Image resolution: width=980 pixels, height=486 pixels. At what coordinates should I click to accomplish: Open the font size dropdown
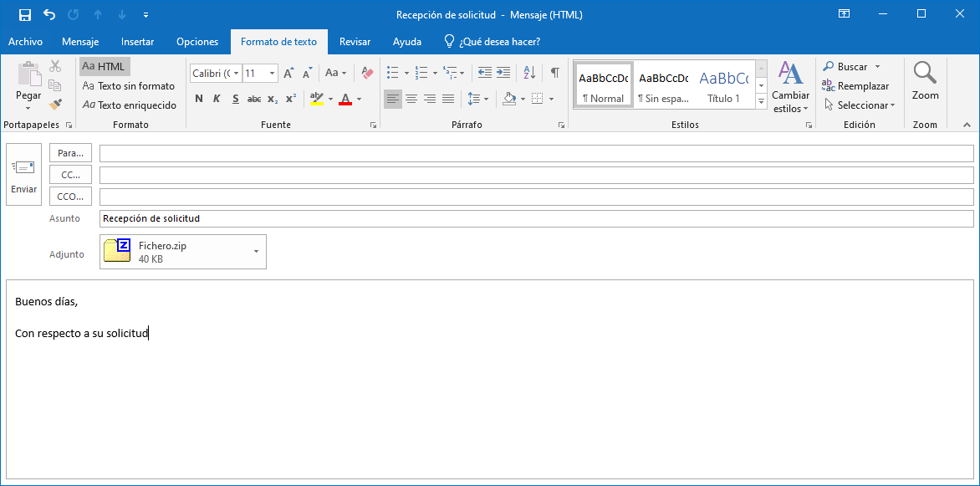pos(272,74)
